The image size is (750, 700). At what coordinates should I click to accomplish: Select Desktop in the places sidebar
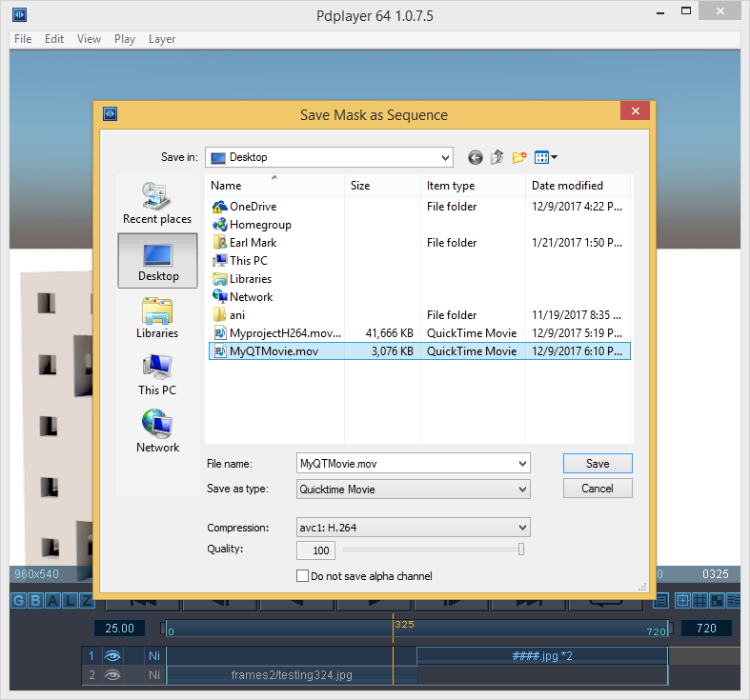tap(157, 261)
